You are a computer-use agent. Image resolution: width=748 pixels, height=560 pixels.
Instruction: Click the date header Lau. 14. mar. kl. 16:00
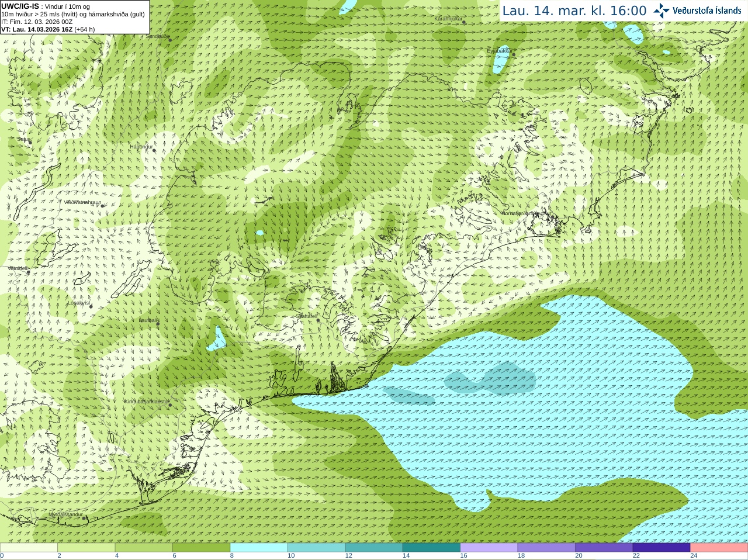(x=574, y=11)
